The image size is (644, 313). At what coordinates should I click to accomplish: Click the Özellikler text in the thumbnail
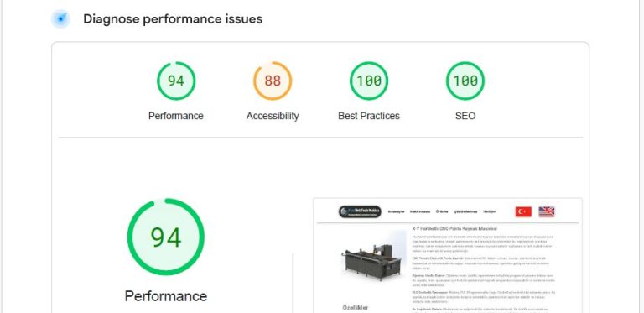point(356,307)
